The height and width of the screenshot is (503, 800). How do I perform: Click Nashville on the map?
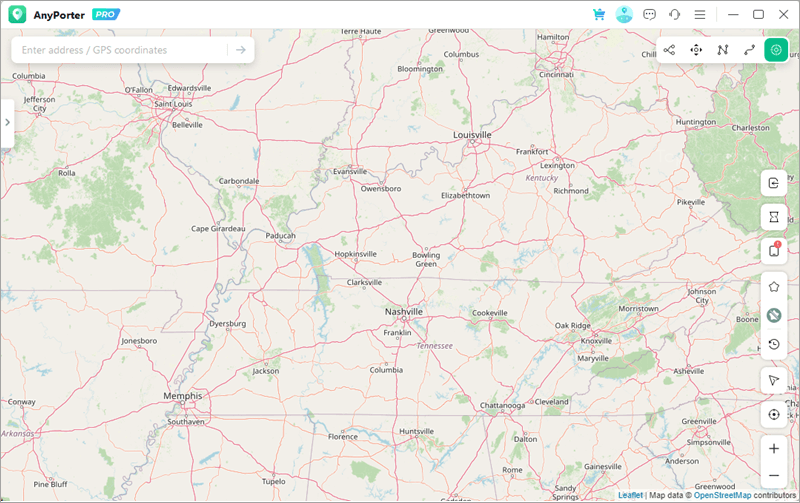pos(404,312)
